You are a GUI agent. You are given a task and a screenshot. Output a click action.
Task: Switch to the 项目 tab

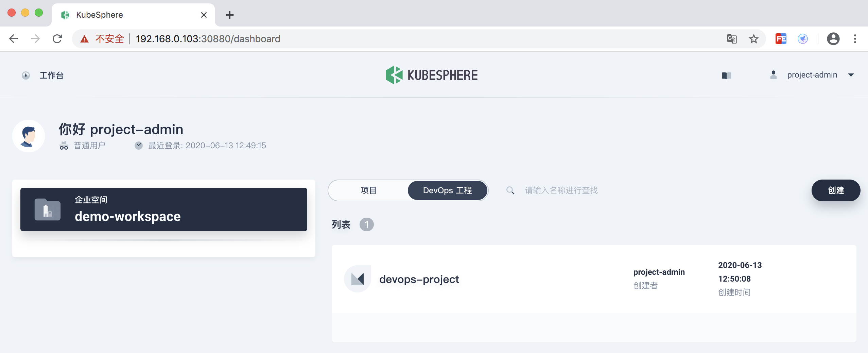click(368, 190)
